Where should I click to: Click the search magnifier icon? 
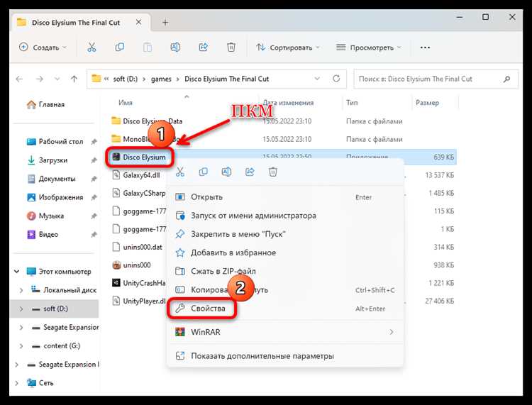[x=506, y=79]
